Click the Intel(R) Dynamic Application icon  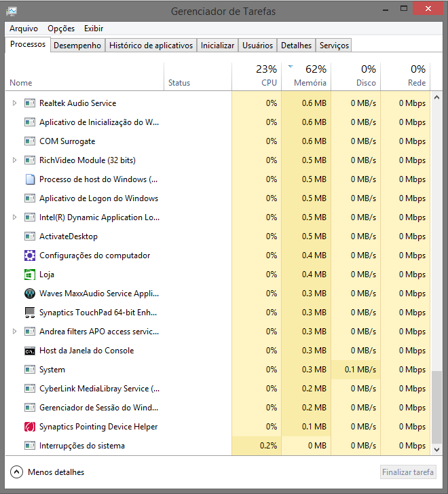tap(30, 217)
